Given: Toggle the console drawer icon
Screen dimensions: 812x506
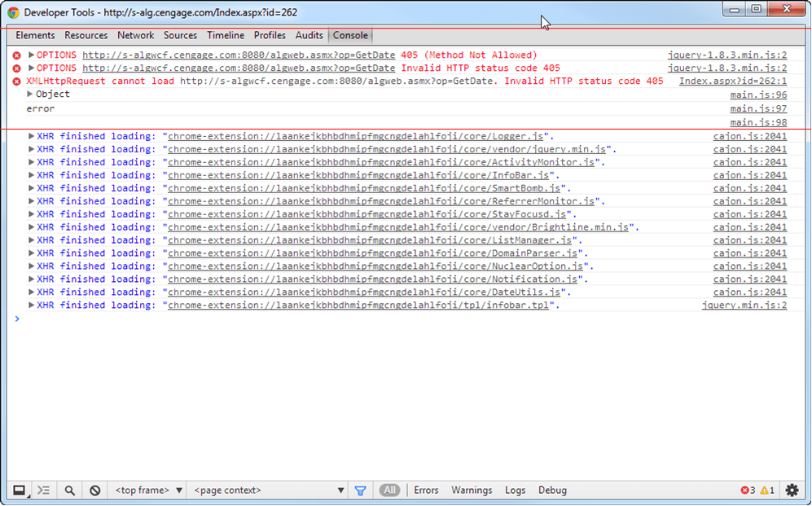Looking at the screenshot, I should pos(45,490).
